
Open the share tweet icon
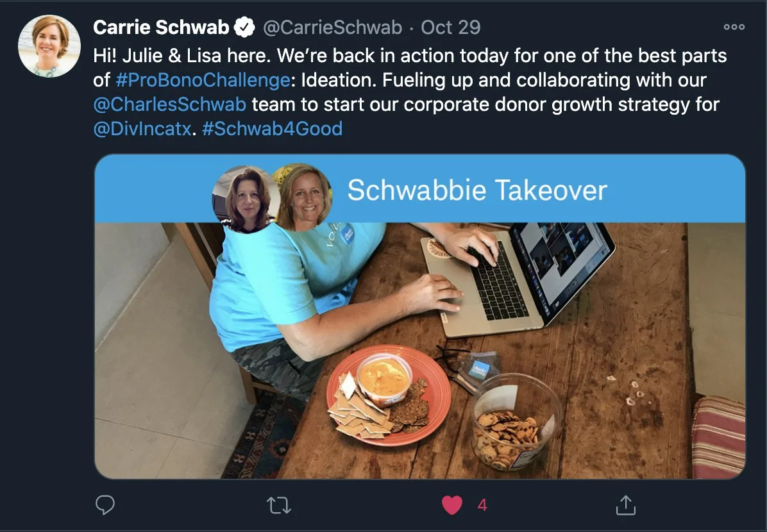[626, 505]
